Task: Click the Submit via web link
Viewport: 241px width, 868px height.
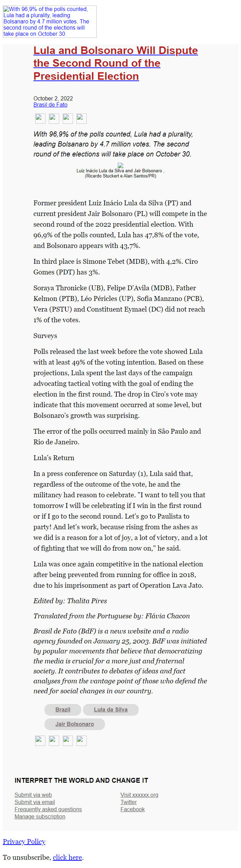Action: (33, 795)
